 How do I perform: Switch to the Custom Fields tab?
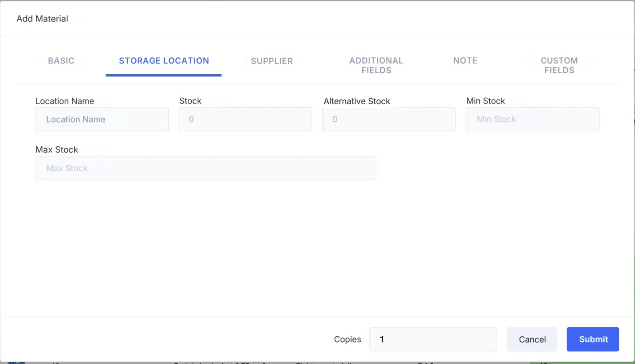click(x=559, y=65)
